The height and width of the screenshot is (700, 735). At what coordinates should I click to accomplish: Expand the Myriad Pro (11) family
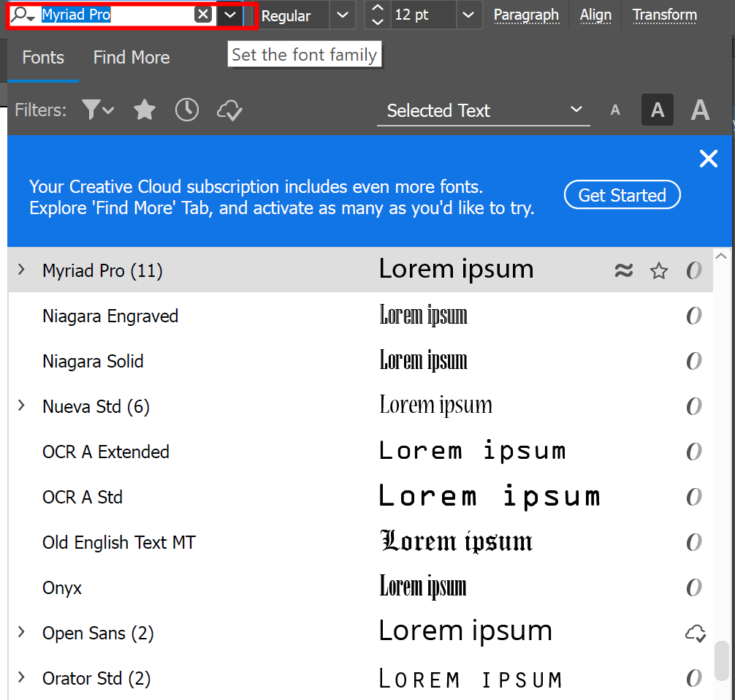[x=21, y=270]
